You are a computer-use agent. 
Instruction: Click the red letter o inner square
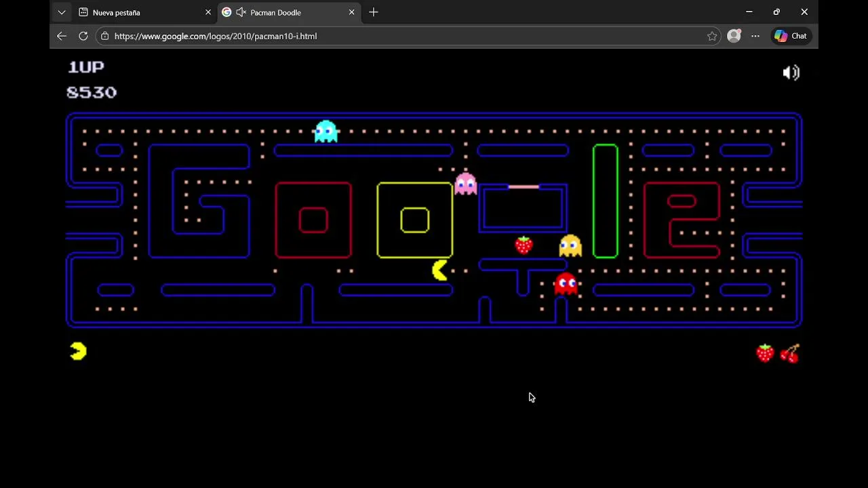(313, 220)
